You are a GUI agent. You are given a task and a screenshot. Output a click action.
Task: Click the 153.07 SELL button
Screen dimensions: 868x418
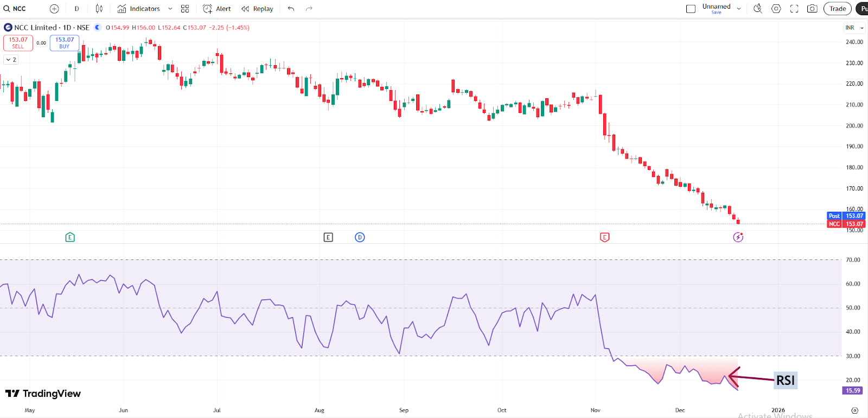[x=18, y=43]
